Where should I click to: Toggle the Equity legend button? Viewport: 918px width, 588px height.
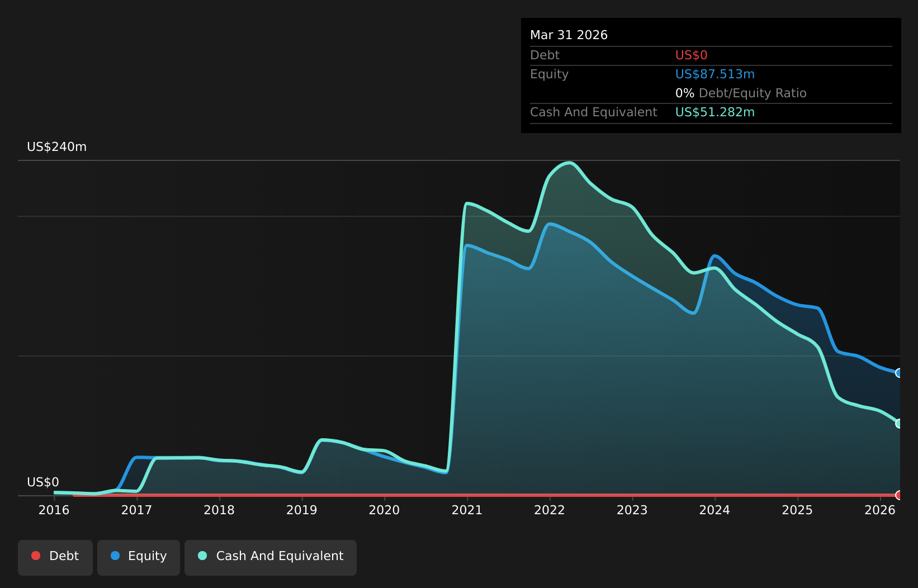coord(139,557)
